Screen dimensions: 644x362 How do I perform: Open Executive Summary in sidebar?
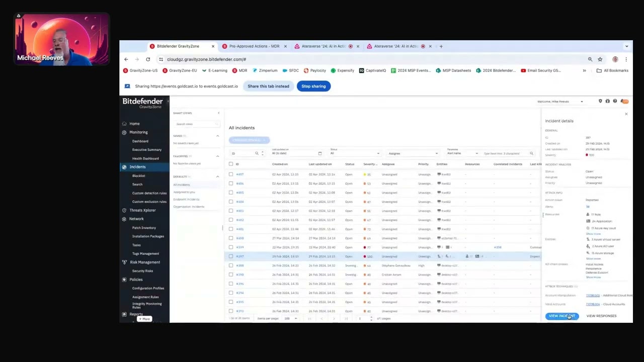tap(147, 150)
